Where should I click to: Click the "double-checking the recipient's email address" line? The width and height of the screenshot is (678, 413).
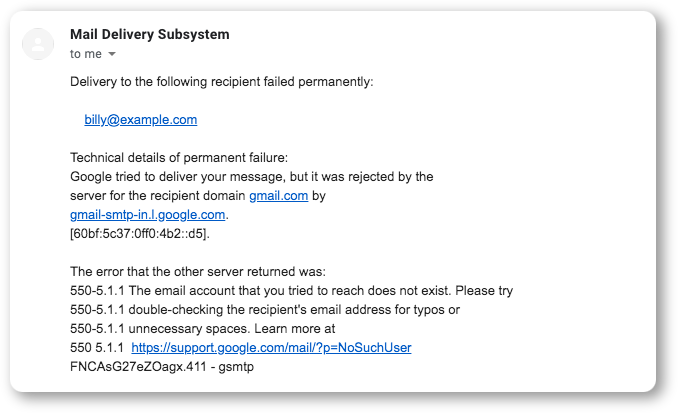click(265, 310)
